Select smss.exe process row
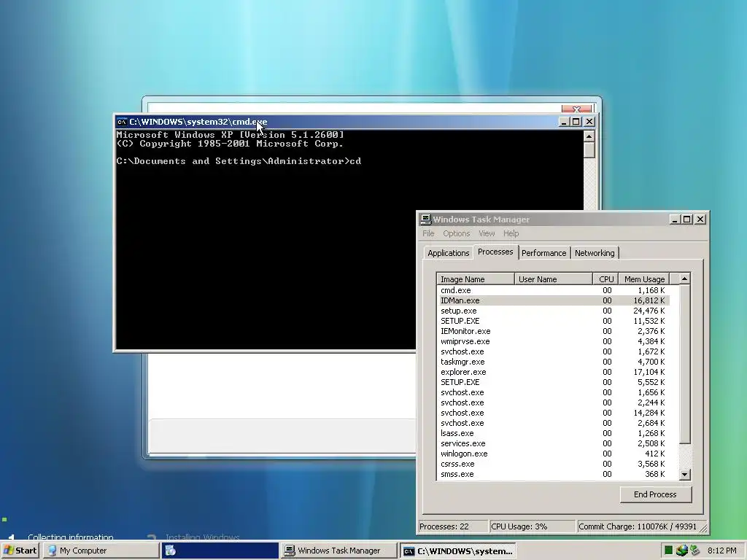The image size is (747, 560). click(x=553, y=475)
